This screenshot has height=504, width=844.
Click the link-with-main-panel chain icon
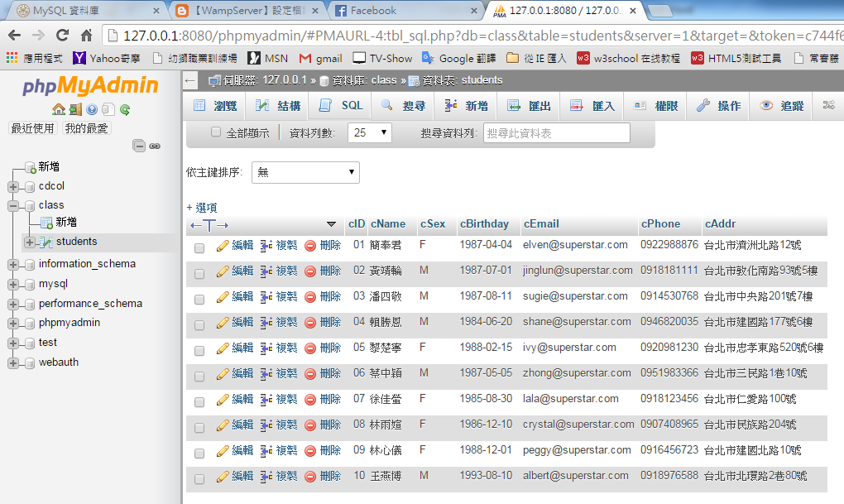[155, 146]
